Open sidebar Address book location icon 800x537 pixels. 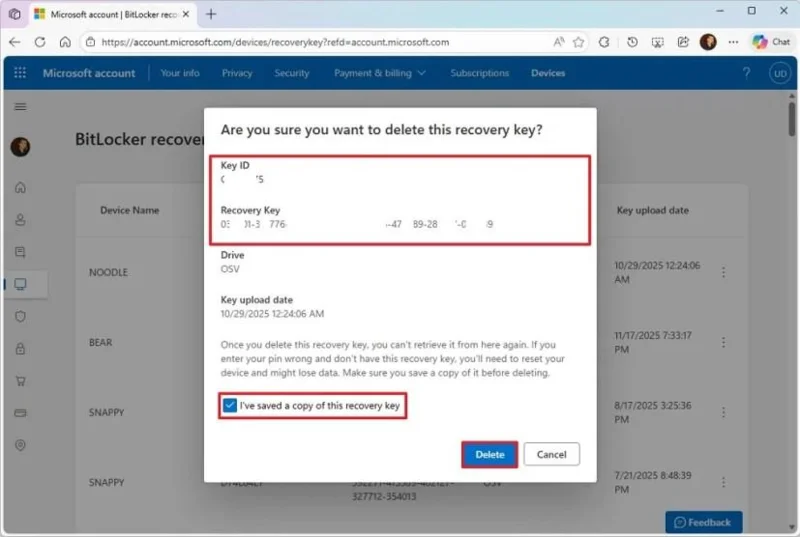(20, 445)
